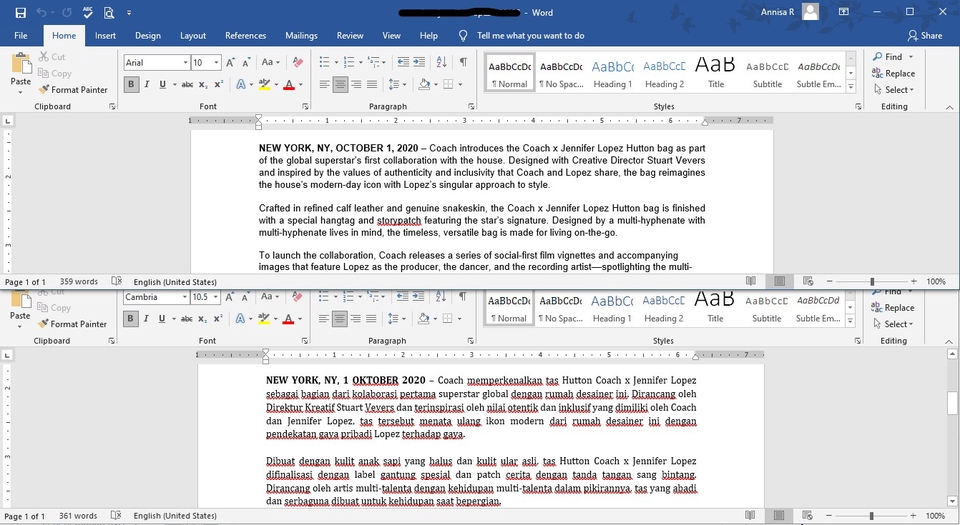
Task: Apply Subtitle style in the bottom window
Action: click(767, 307)
